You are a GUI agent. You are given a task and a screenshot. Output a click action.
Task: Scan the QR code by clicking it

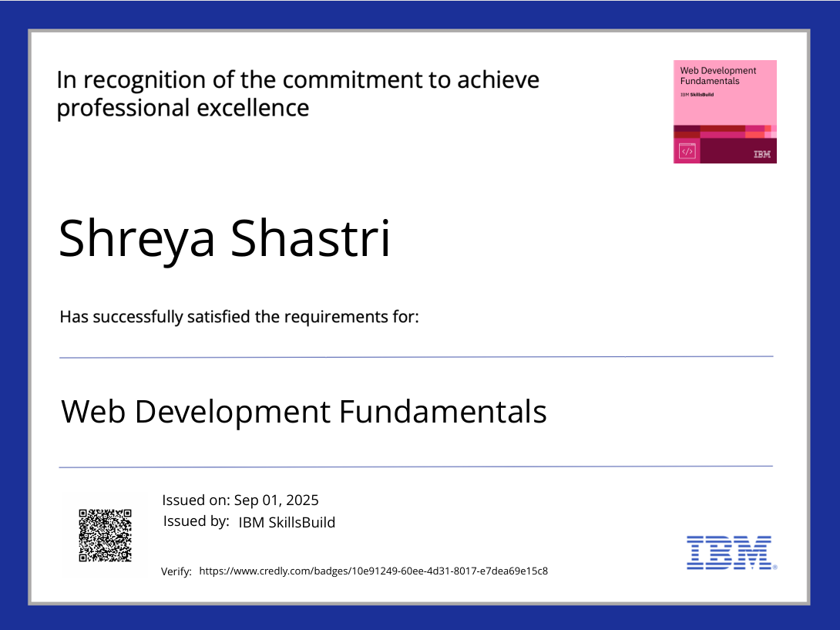pyautogui.click(x=104, y=536)
